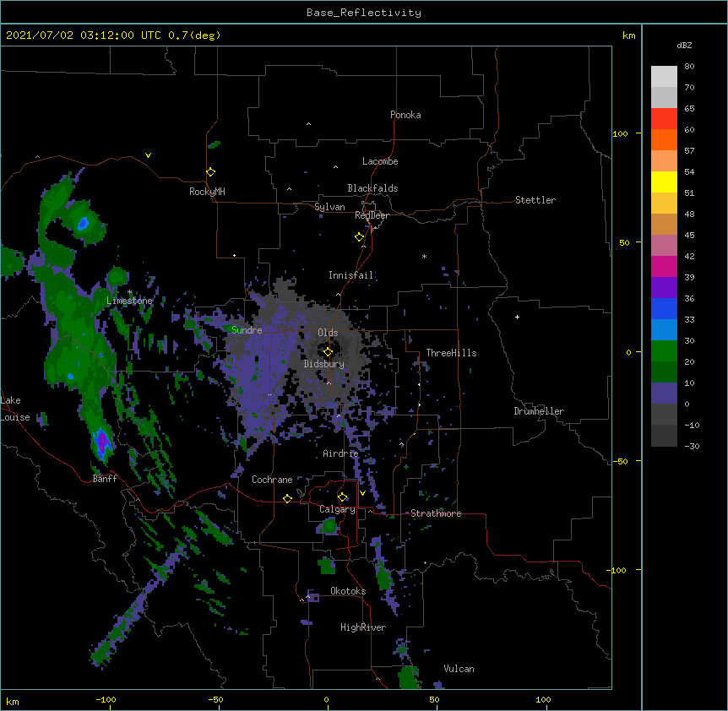The width and height of the screenshot is (728, 711).
Task: Pick the orange 57–60 dBZ legend swatch
Action: pyautogui.click(x=664, y=139)
